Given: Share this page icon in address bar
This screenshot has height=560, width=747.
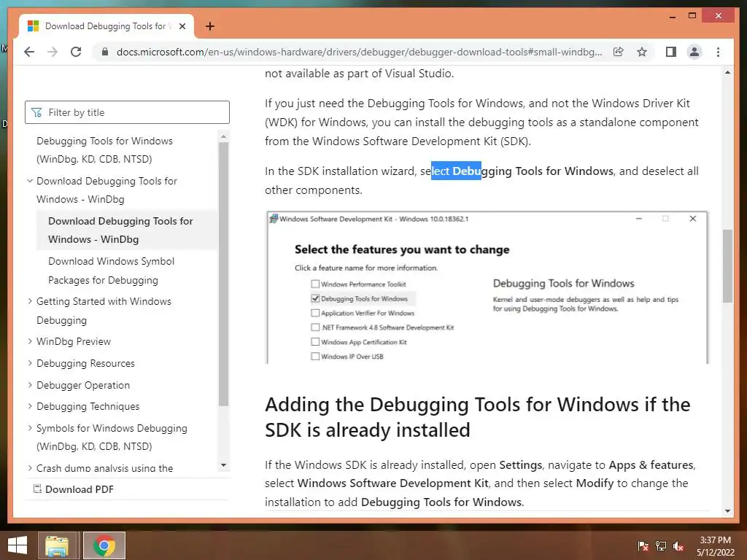Looking at the screenshot, I should coord(619,52).
